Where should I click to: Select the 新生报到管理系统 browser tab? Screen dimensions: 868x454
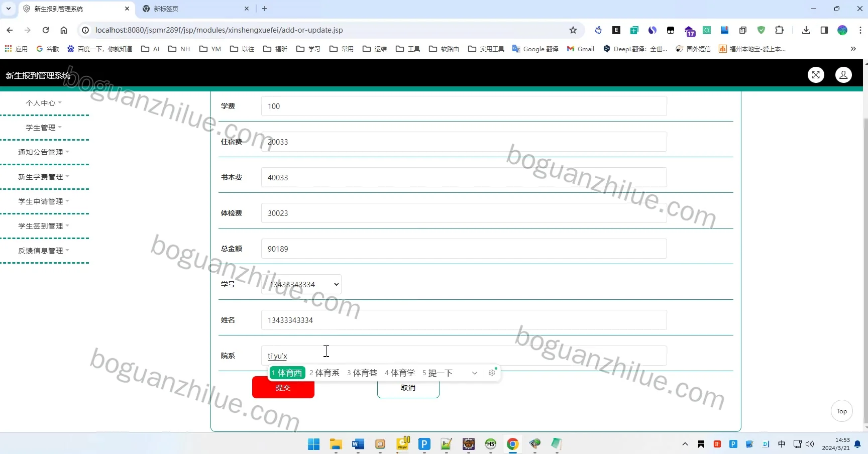pos(75,9)
